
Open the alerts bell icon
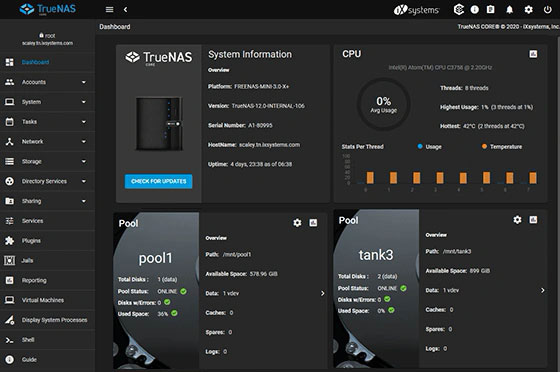(510, 10)
